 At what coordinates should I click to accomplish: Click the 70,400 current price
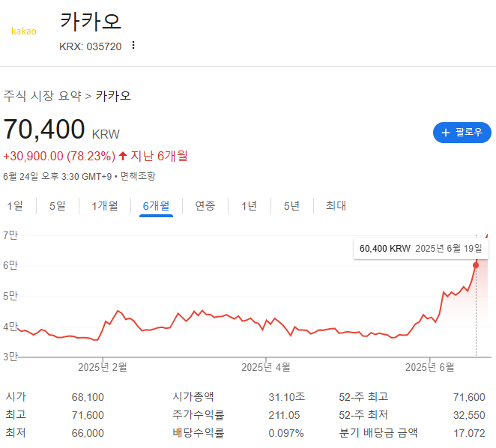click(44, 129)
